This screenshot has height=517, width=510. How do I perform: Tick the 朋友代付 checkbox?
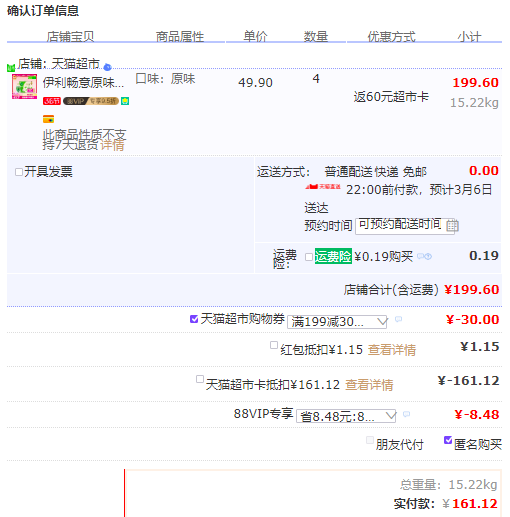click(x=370, y=440)
